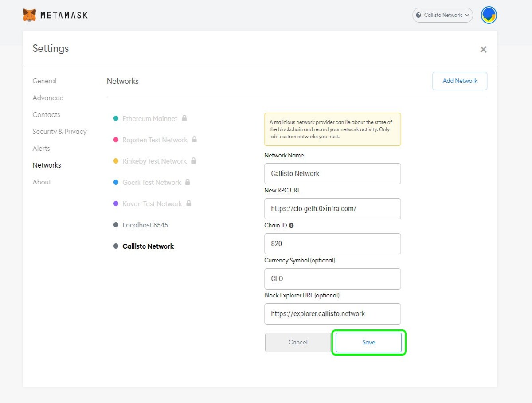
Task: Click the Save button
Action: point(368,342)
